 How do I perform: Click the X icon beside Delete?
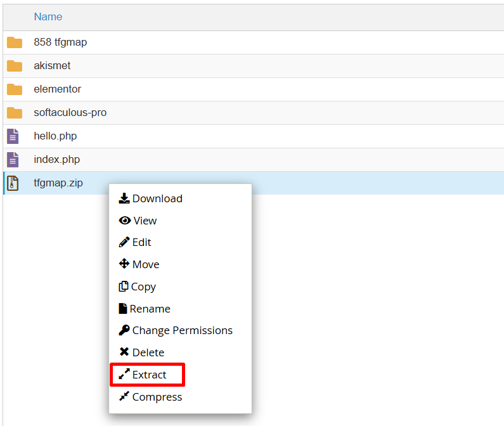(x=124, y=352)
